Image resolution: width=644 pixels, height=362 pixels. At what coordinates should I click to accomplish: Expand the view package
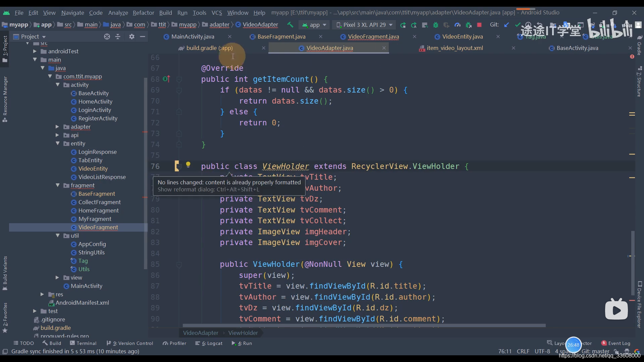57,278
